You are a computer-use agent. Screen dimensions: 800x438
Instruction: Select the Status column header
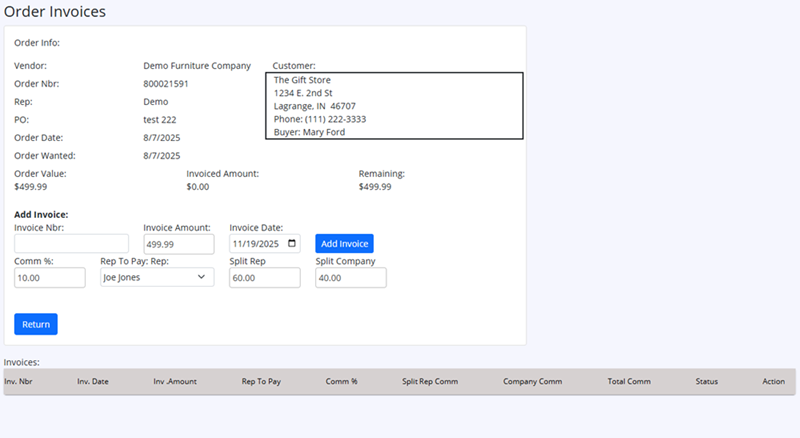[707, 382]
